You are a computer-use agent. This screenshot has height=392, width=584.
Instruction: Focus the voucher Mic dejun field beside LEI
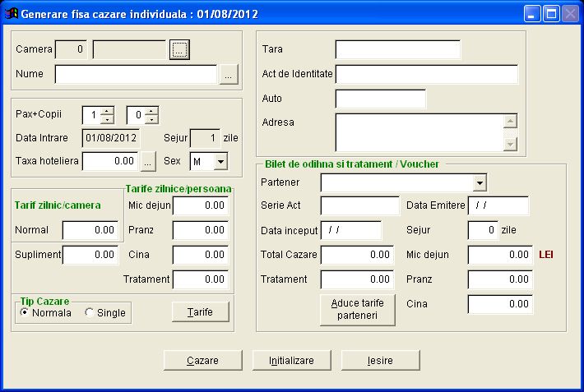click(500, 255)
